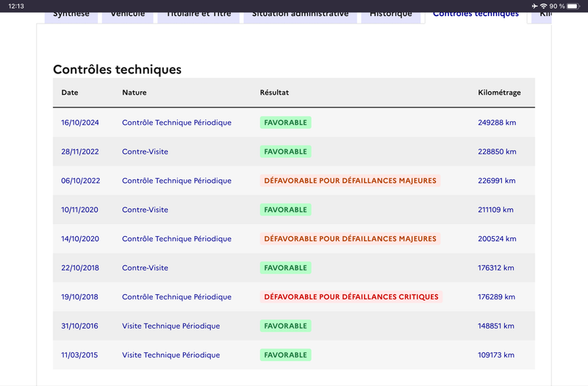This screenshot has width=588, height=386.
Task: Click the FAVORABLE badge for 22/10/2018
Action: (x=285, y=268)
